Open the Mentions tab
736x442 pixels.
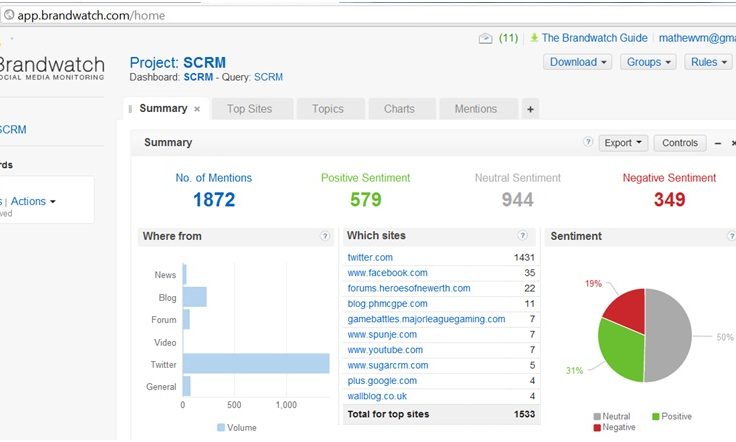click(x=479, y=109)
